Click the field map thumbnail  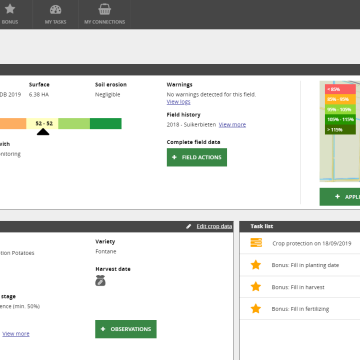(340, 131)
